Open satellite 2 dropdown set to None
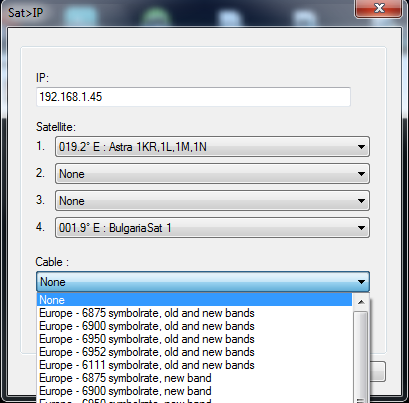This screenshot has width=409, height=403. click(212, 173)
